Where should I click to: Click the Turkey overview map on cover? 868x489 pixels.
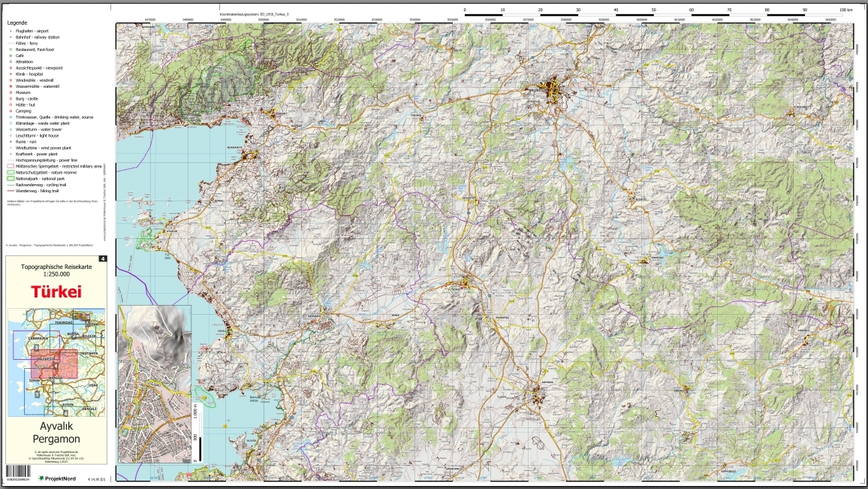pyautogui.click(x=56, y=362)
